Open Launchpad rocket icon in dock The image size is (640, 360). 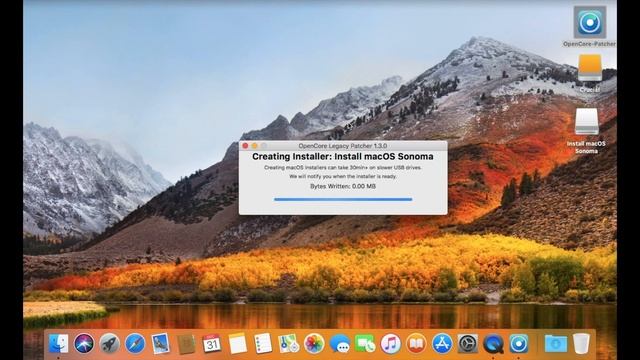[x=109, y=343]
